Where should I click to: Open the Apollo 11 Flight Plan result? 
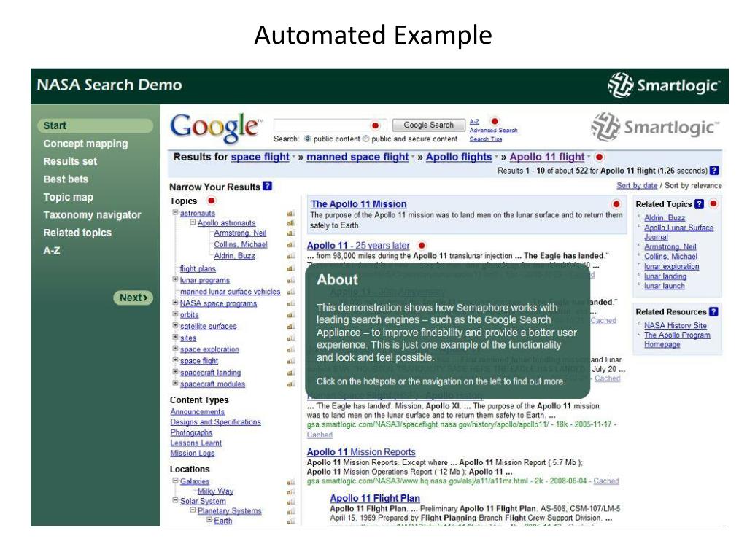pos(375,498)
